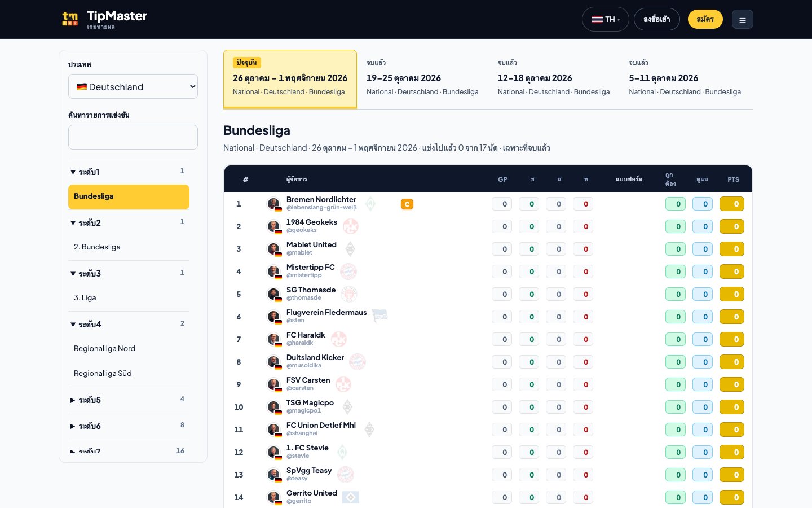Click the club crest beside 1984 Geokeks
This screenshot has height=508, width=812.
351,226
